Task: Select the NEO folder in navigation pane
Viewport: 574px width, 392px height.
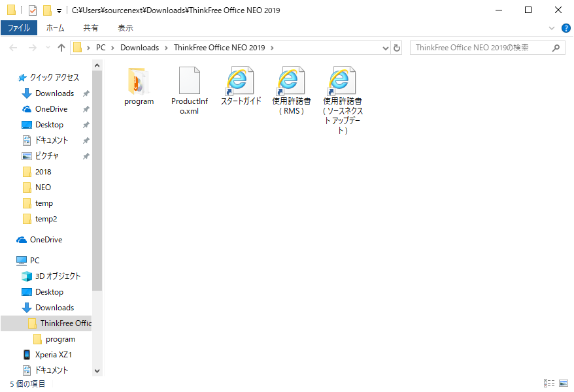Action: (x=43, y=188)
